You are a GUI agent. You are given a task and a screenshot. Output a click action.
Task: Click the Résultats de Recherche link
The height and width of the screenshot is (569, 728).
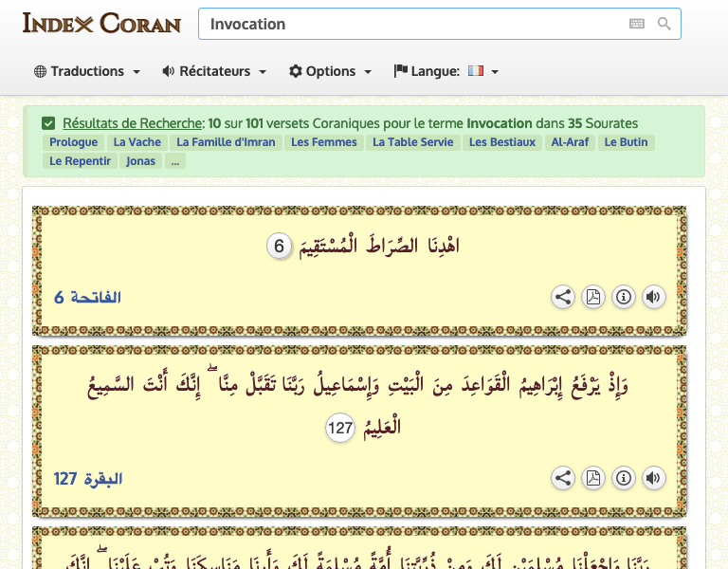pos(133,123)
